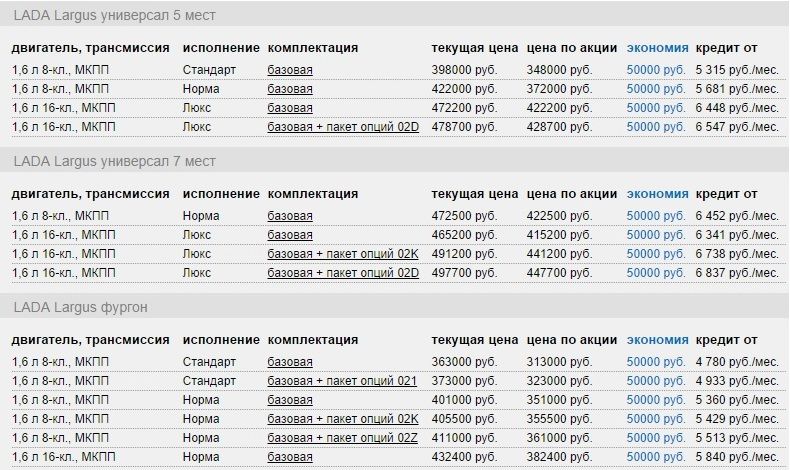Open "базовая" link for 465200 руб. Люкс
Screen dimensions: 790x470
click(x=290, y=235)
